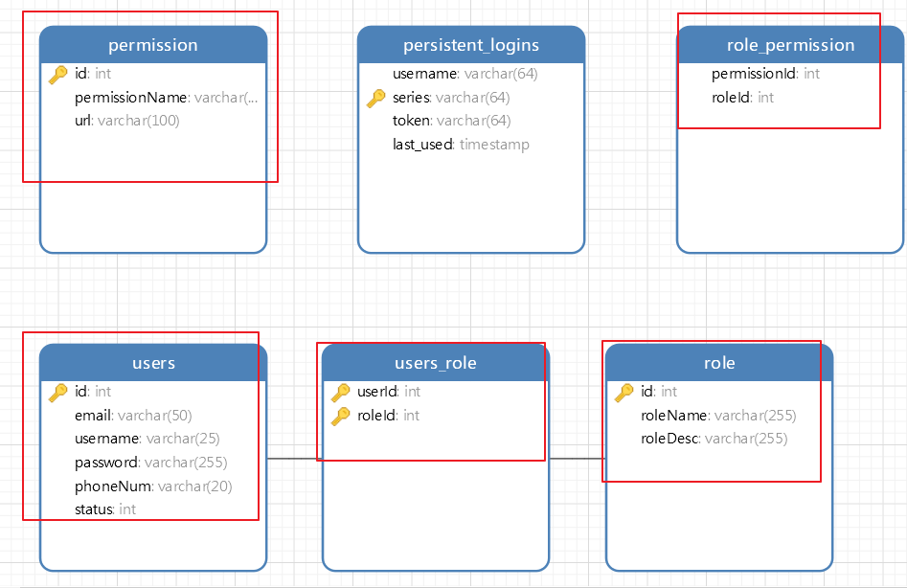Click the key icon beside role id

pos(624,393)
